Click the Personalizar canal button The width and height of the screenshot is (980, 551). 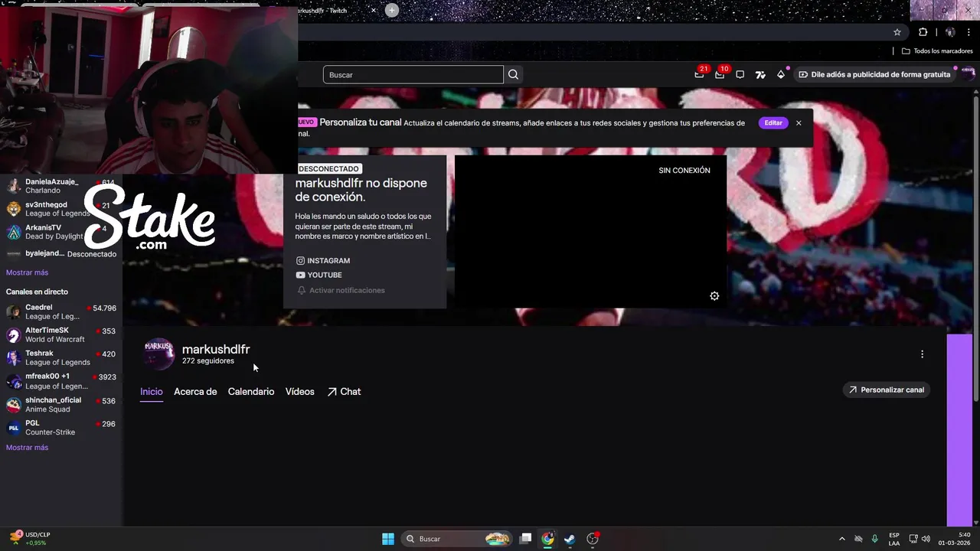pyautogui.click(x=887, y=390)
